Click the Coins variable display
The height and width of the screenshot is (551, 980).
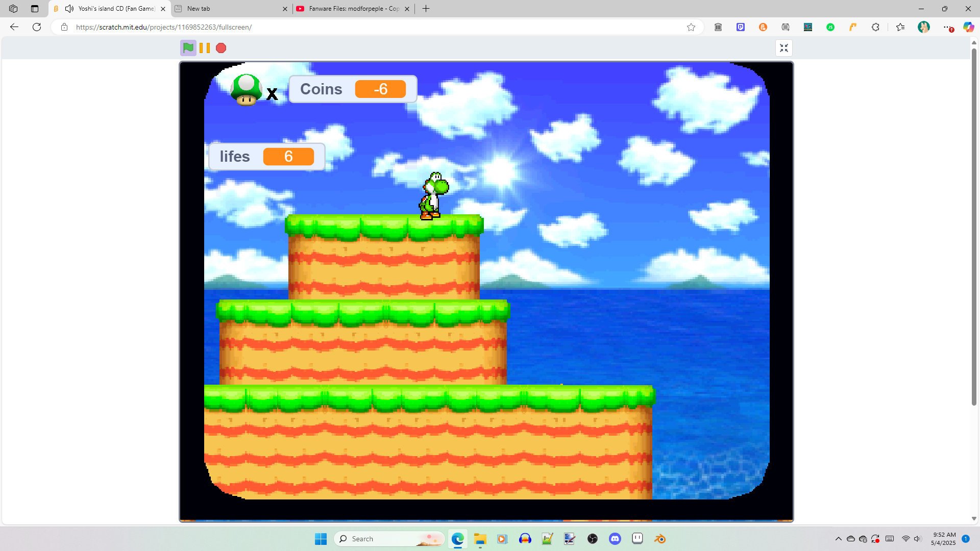coord(353,89)
